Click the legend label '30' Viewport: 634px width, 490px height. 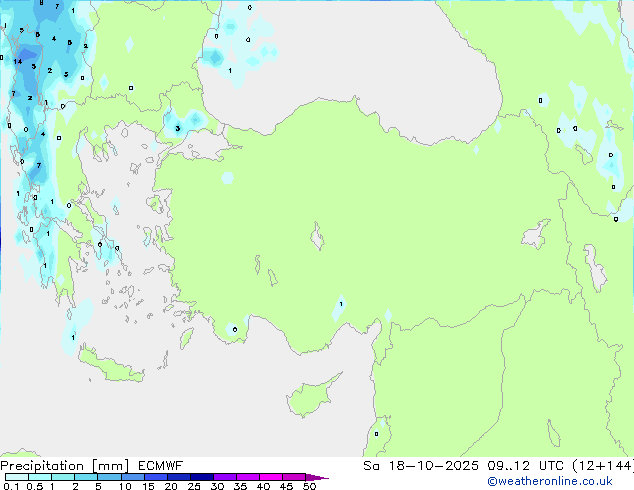click(217, 486)
